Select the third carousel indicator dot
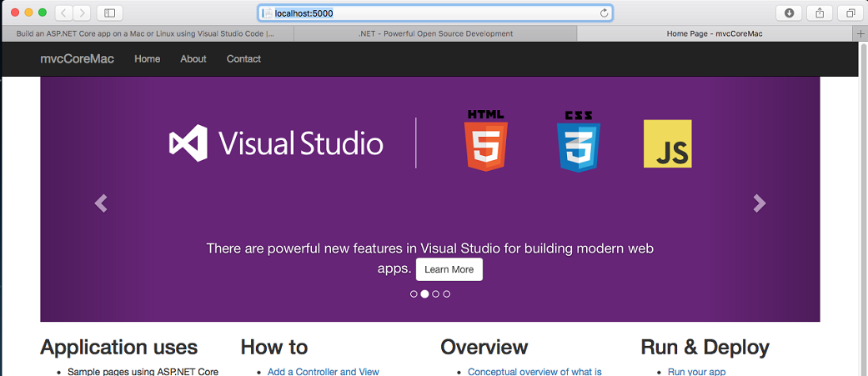This screenshot has height=376, width=868. [x=435, y=294]
